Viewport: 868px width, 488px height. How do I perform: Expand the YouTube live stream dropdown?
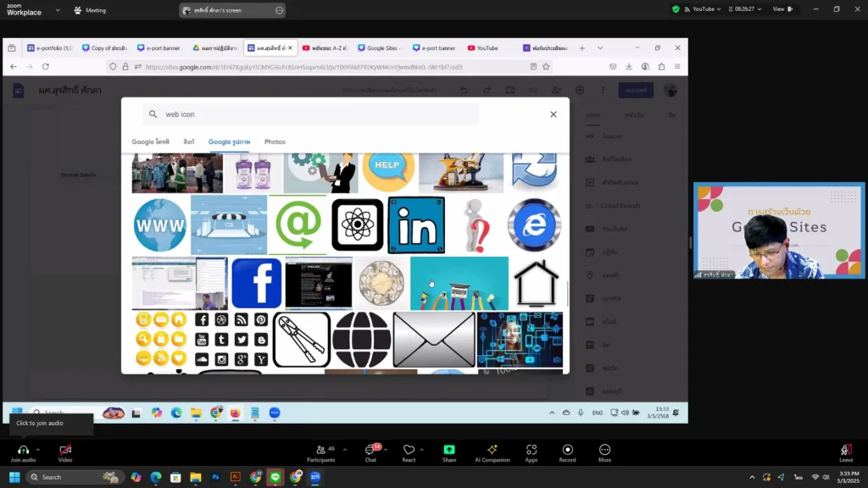point(719,9)
